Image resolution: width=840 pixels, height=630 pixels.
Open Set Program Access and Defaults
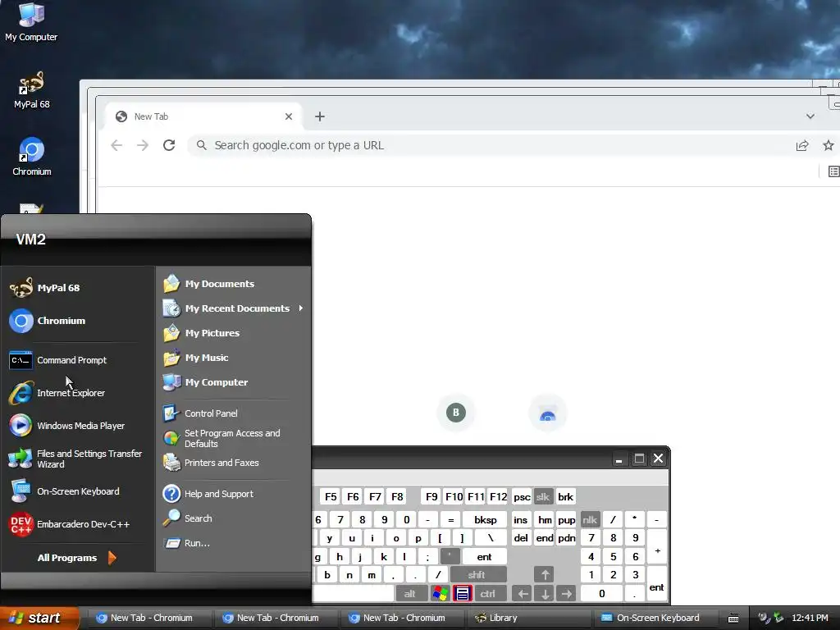point(221,438)
